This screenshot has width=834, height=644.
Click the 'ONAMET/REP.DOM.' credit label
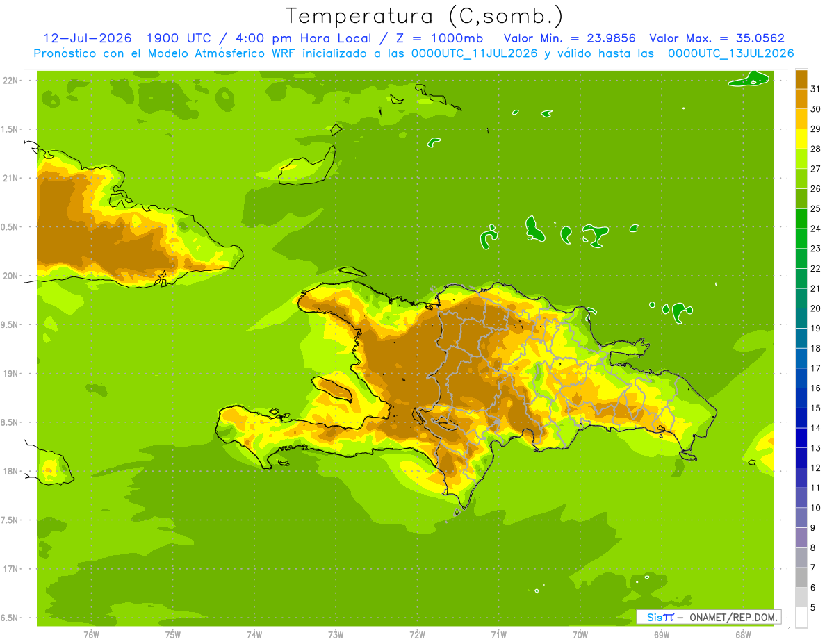(x=734, y=617)
